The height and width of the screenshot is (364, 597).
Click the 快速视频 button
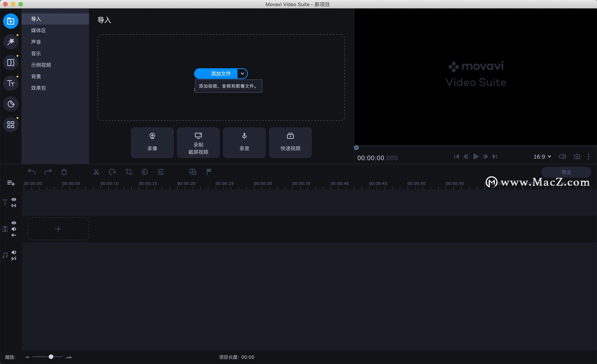290,143
